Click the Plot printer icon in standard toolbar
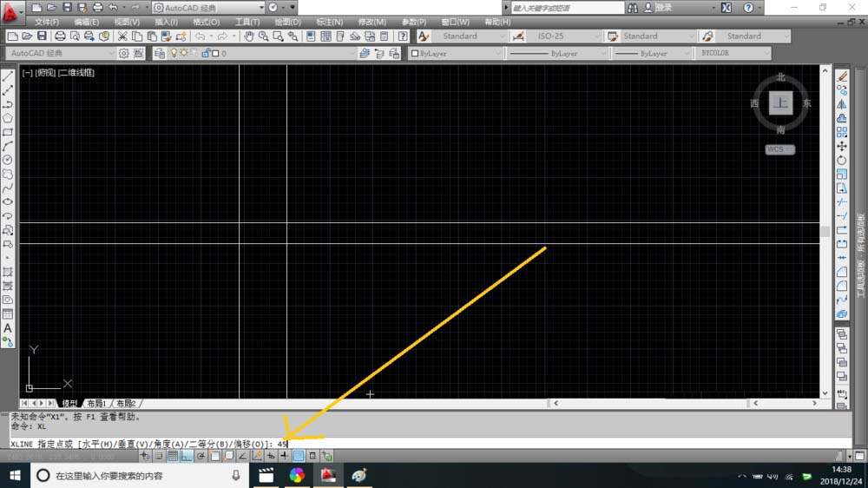This screenshot has height=488, width=868. (60, 36)
